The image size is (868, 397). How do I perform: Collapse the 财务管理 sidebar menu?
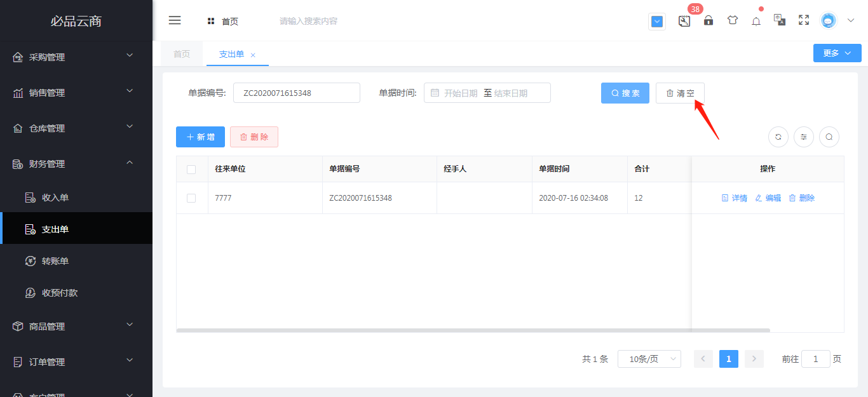point(76,164)
